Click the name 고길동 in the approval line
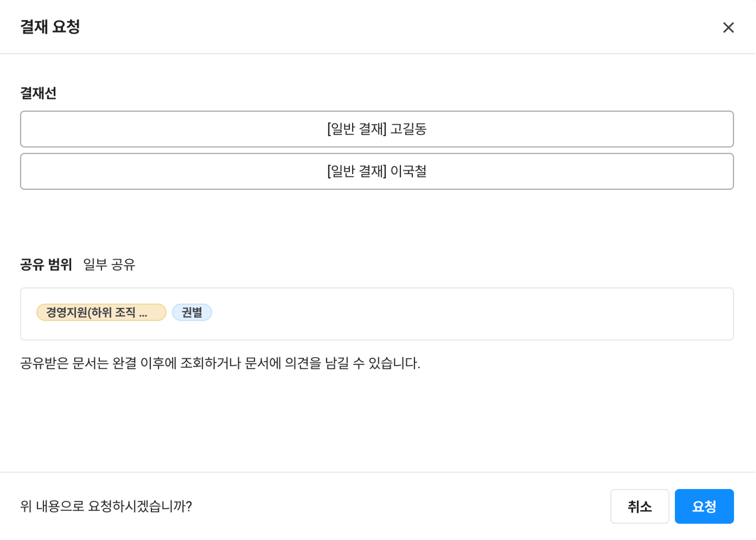Viewport: 756px width, 540px height. tap(408, 129)
